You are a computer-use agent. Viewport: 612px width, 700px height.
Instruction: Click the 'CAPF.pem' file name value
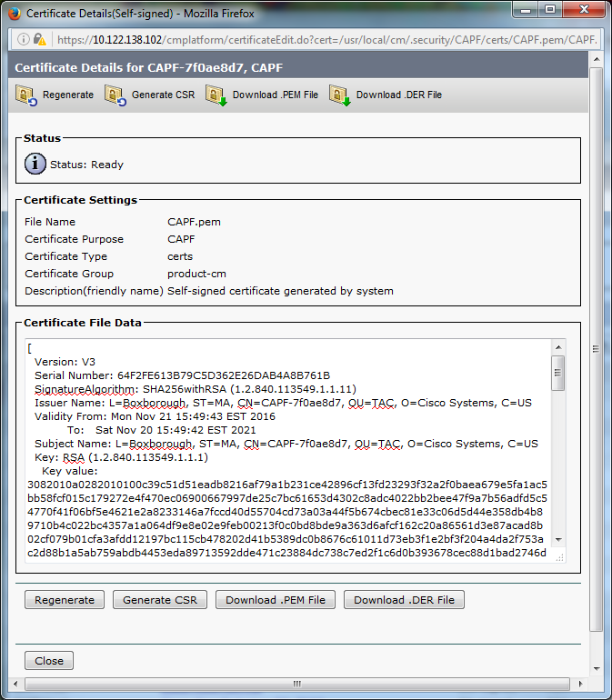coord(194,222)
